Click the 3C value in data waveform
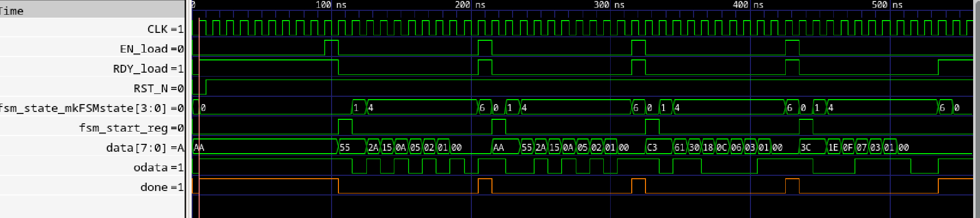Screen dimensions: 980x218 coord(806,147)
